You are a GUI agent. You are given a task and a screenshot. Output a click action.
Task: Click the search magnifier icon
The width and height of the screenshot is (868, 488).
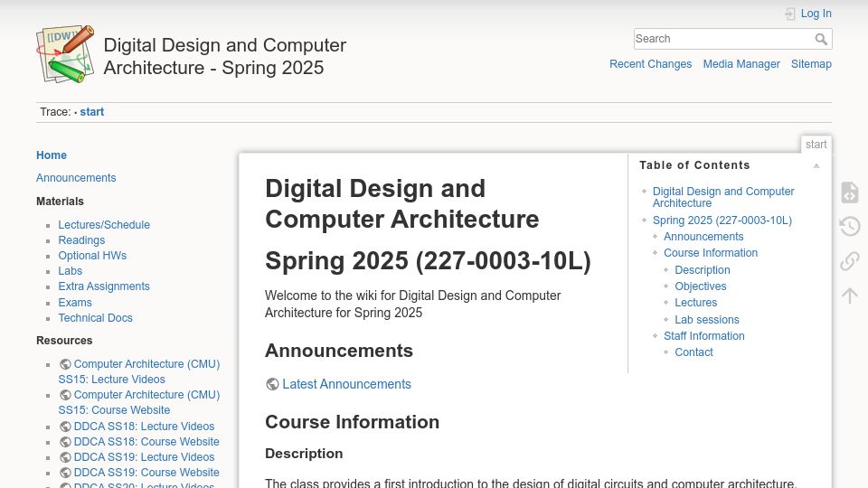click(x=821, y=39)
